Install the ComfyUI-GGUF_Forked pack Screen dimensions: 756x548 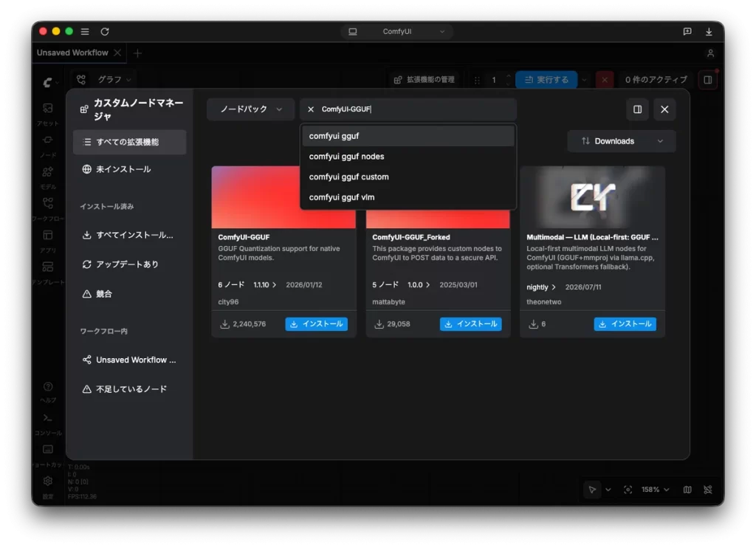coord(470,324)
